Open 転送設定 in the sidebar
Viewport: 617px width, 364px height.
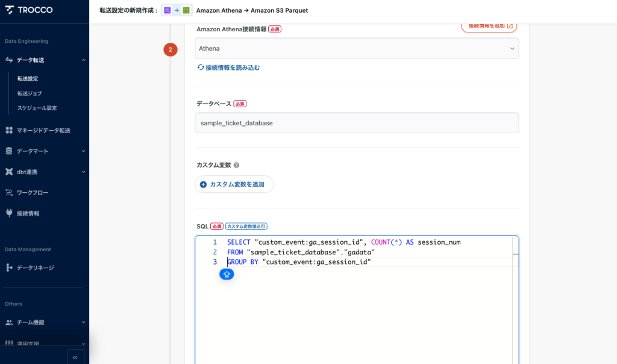click(x=28, y=79)
